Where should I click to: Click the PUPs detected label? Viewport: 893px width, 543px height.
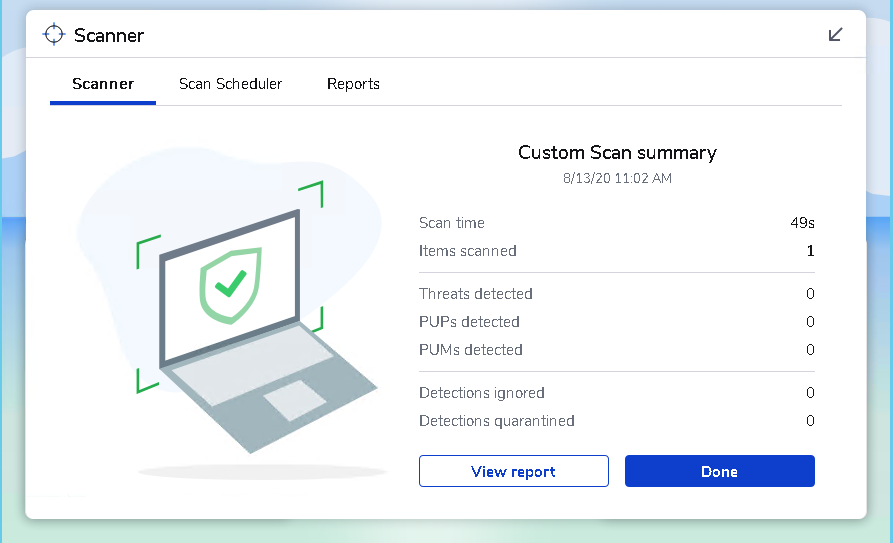pyautogui.click(x=469, y=321)
